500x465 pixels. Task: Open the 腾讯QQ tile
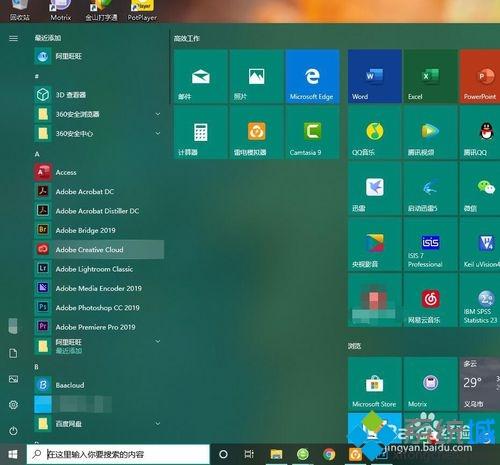[480, 132]
